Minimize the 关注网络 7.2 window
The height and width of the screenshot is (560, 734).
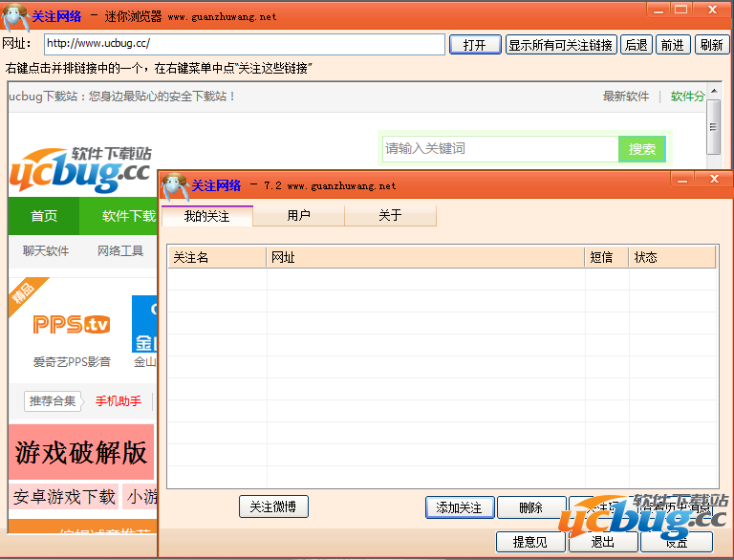[x=682, y=179]
